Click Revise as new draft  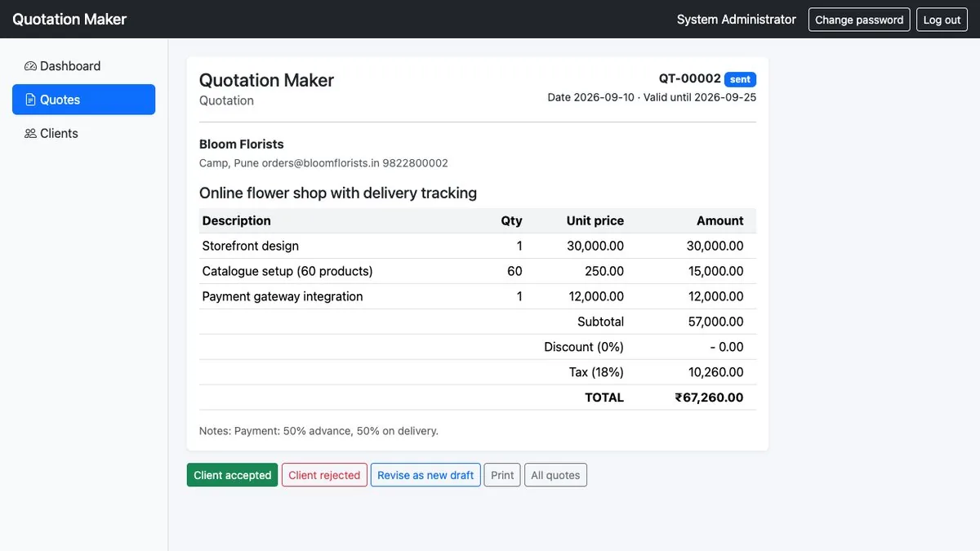(x=425, y=475)
